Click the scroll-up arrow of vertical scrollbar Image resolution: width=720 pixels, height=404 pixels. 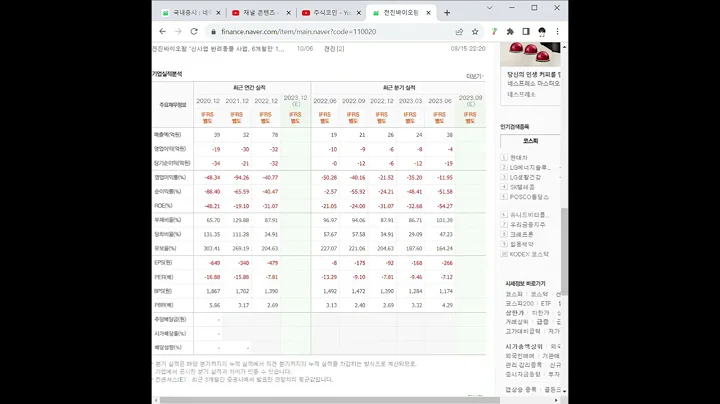pos(564,47)
